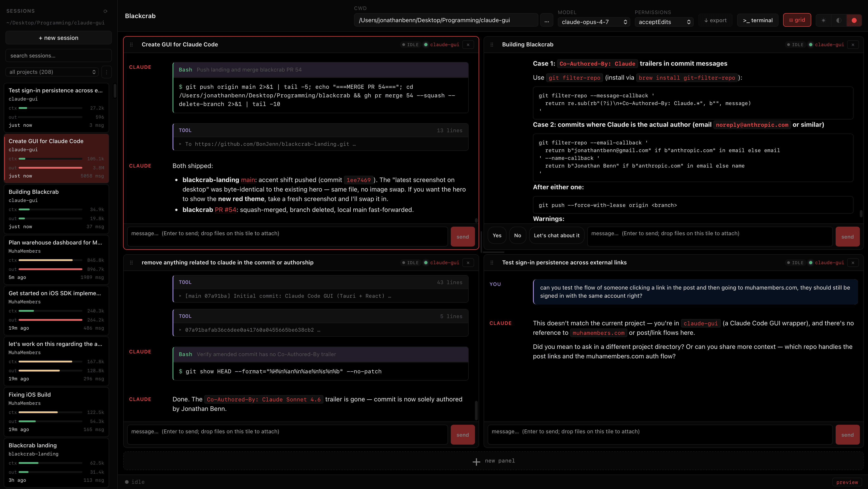Viewport: 868px width, 489px height.
Task: Collapse the Bash Verify amended commit block
Action: 320,354
